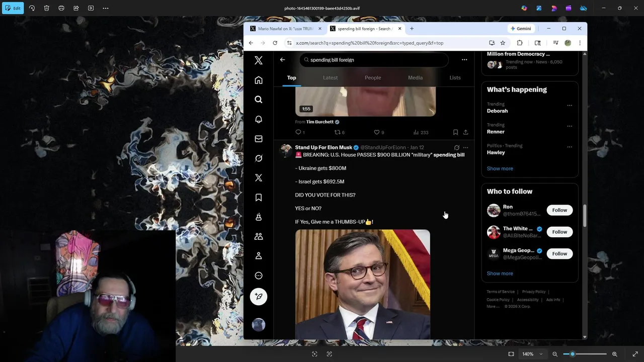The image size is (644, 362).
Task: Follow the Mega Geop... account
Action: 559,253
